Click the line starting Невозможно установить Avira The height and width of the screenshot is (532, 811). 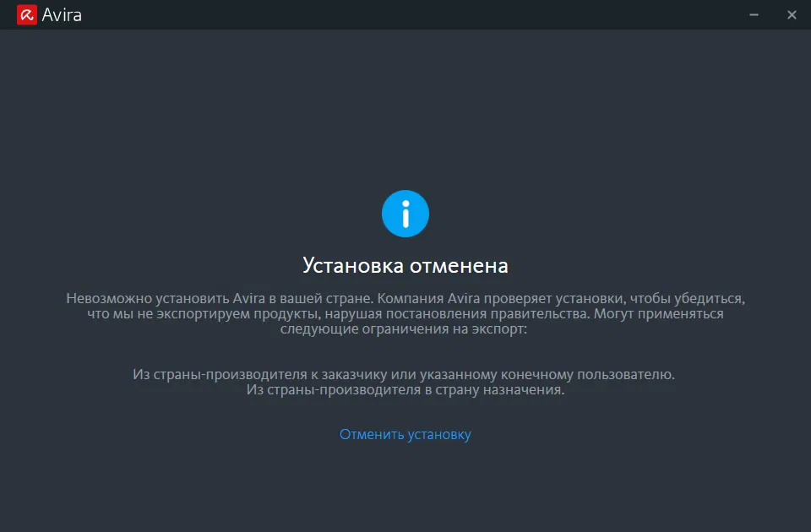[x=405, y=298]
